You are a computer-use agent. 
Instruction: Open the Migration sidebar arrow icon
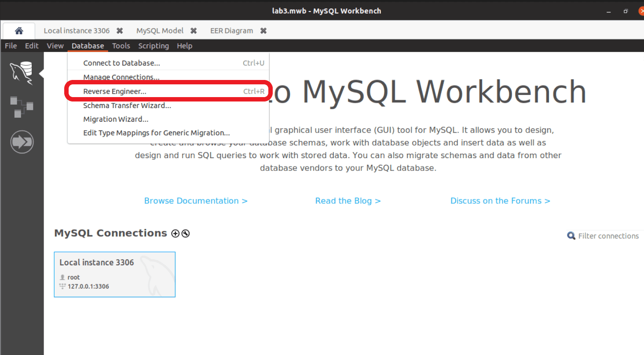click(22, 142)
